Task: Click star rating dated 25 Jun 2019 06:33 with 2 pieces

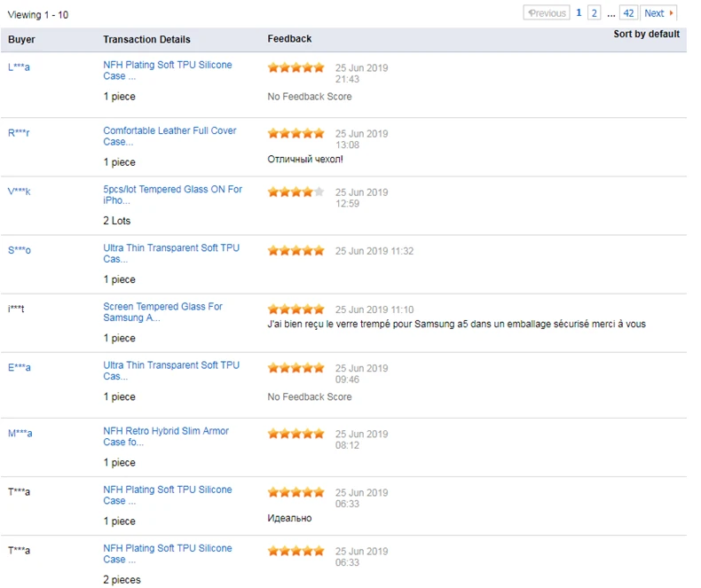Action: pos(296,551)
